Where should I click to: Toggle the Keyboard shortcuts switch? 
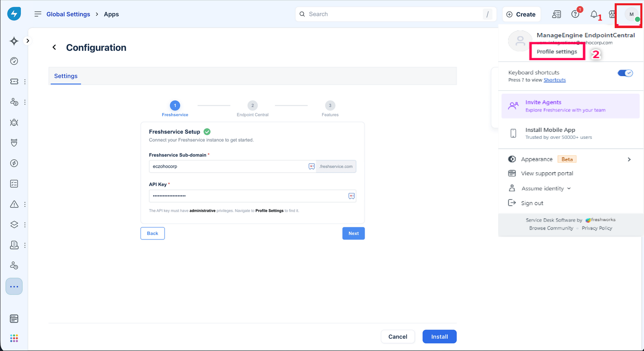click(x=625, y=73)
